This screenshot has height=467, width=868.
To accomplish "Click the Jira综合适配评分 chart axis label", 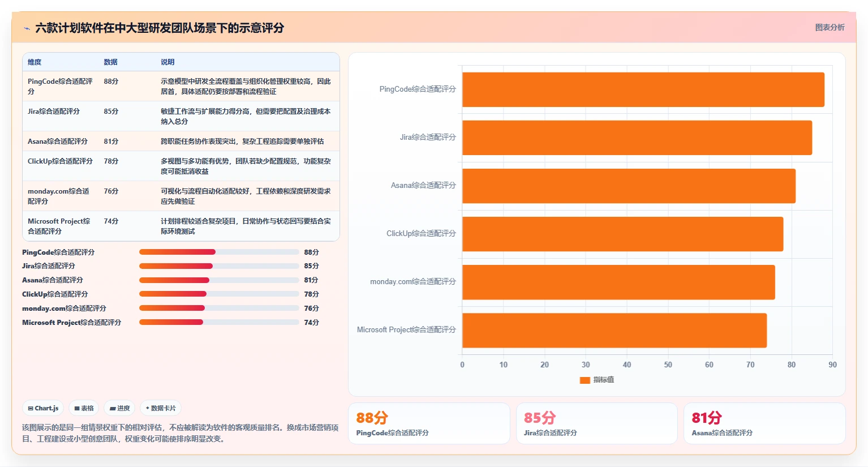I will click(x=428, y=137).
